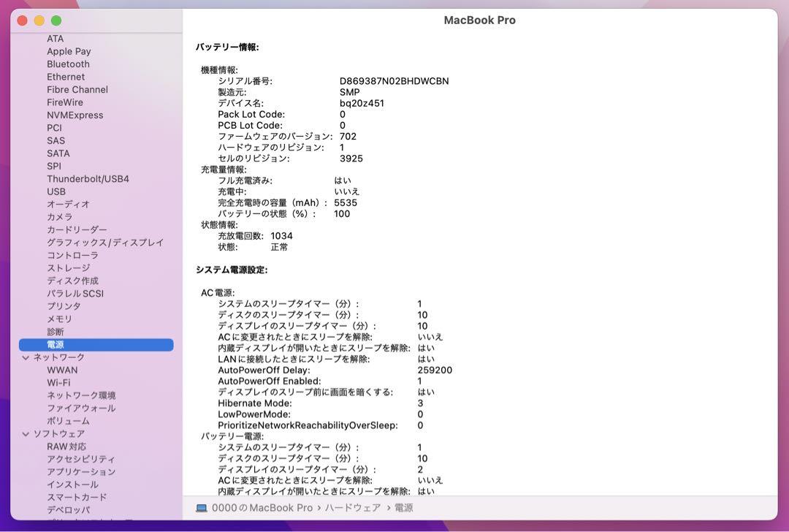Screen dimensions: 789x532
Task: Select デベロッパ in the sidebar
Action: pyautogui.click(x=69, y=510)
